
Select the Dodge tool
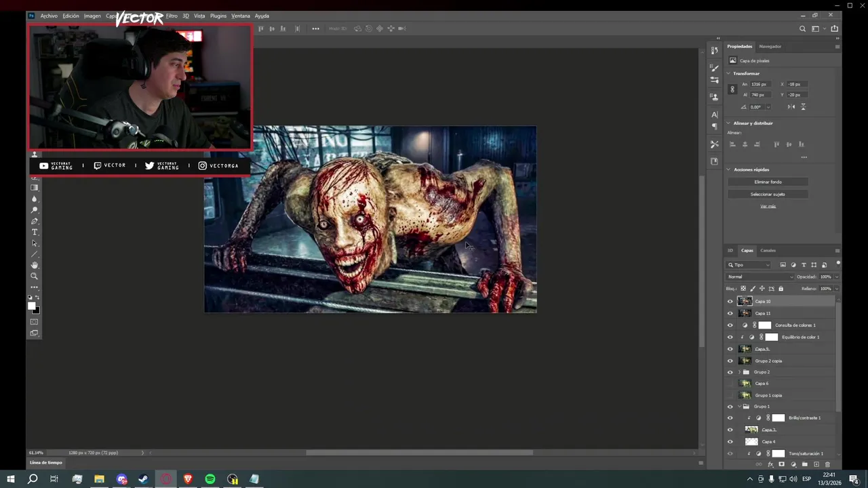pyautogui.click(x=35, y=210)
